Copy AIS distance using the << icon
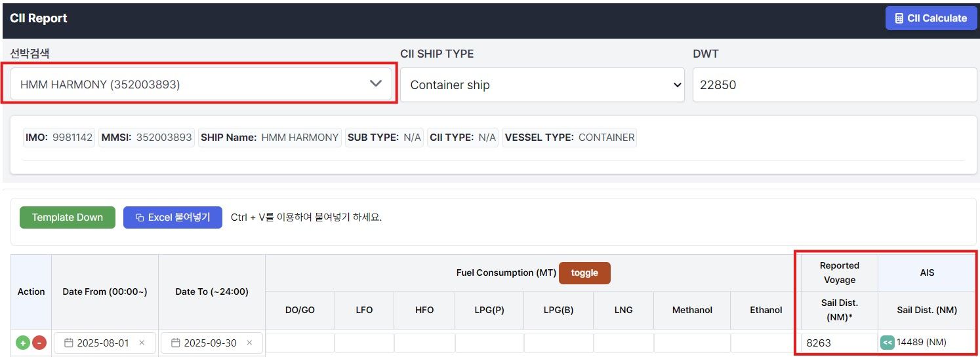 [x=887, y=342]
